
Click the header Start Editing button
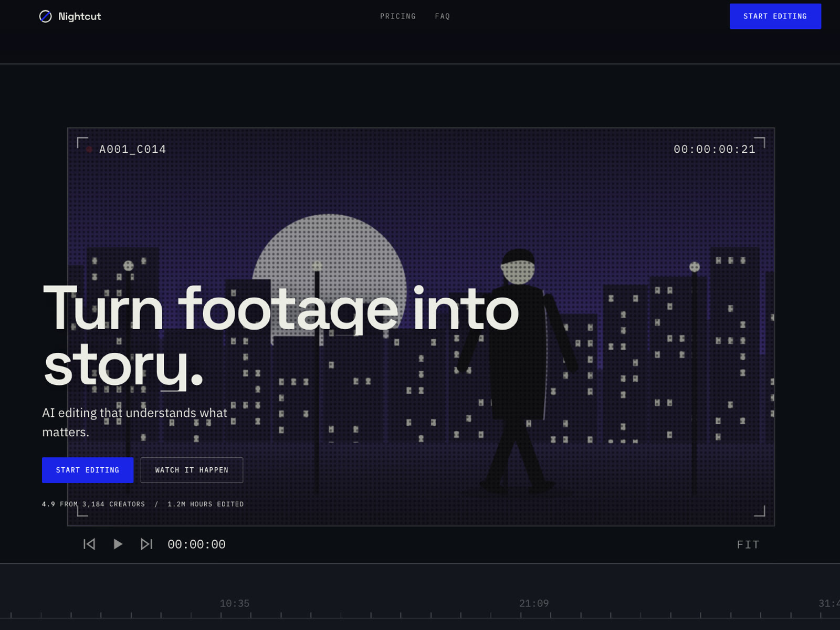[x=775, y=16]
